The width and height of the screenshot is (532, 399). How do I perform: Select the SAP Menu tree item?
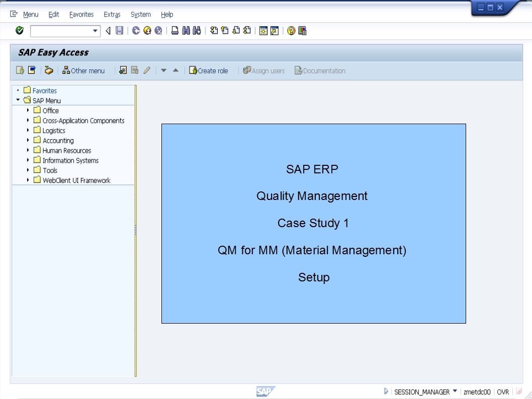(46, 100)
